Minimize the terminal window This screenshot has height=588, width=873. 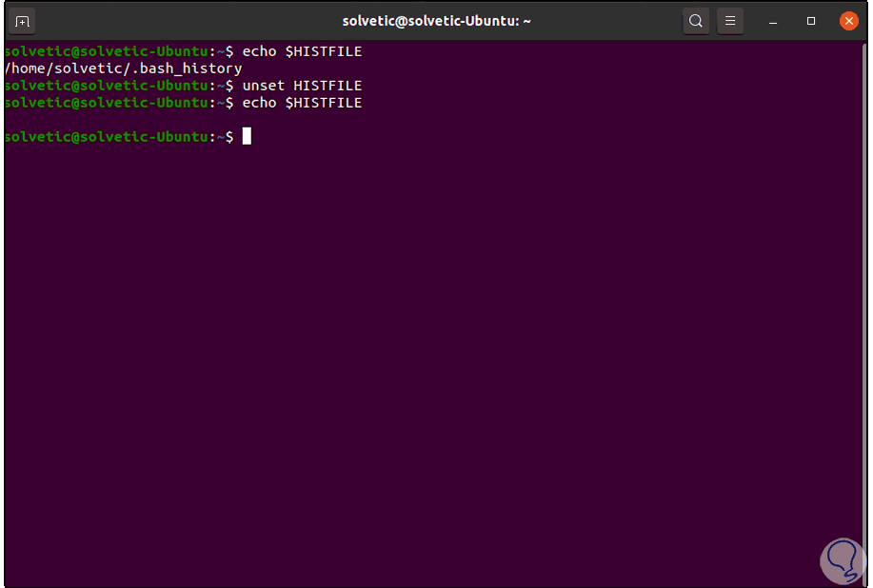[776, 21]
